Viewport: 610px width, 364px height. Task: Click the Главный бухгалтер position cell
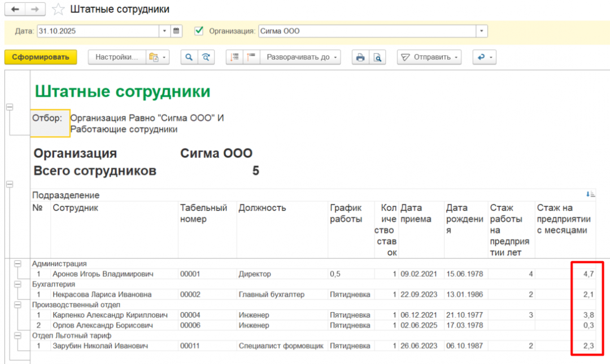tap(272, 295)
